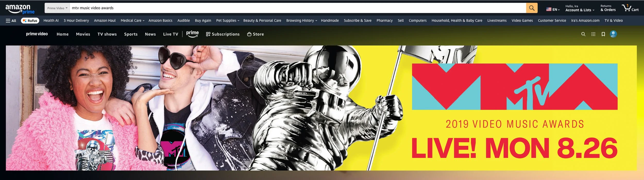Open the Prime Video search category dropdown
This screenshot has width=644, height=180.
[x=57, y=8]
